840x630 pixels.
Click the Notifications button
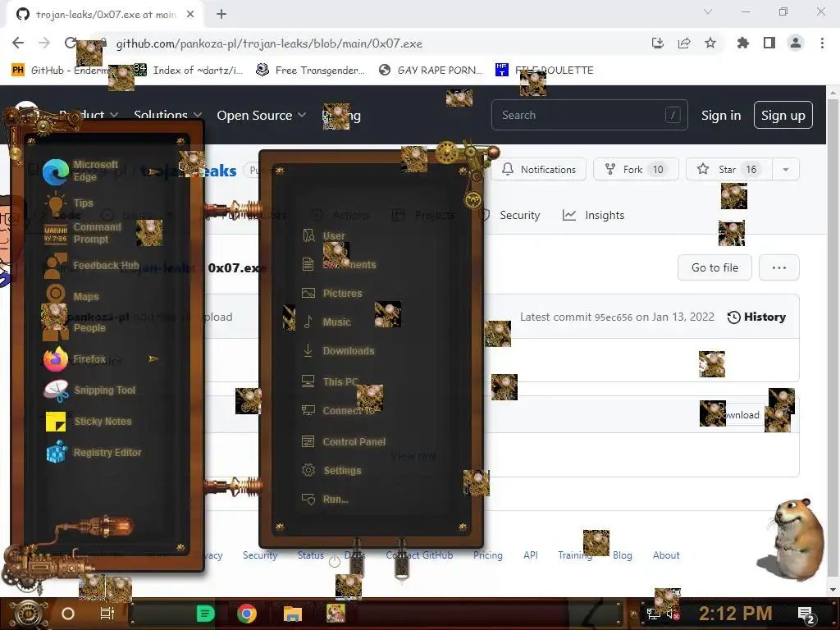[x=539, y=169]
